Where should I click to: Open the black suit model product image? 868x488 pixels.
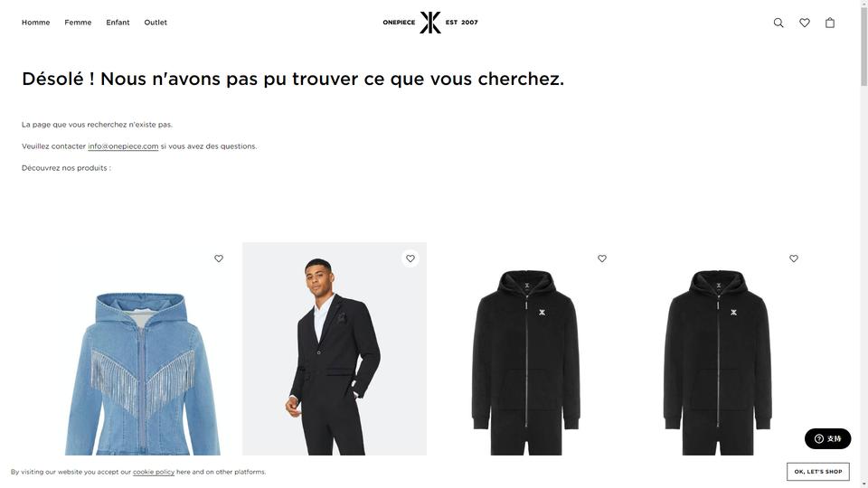[335, 349]
